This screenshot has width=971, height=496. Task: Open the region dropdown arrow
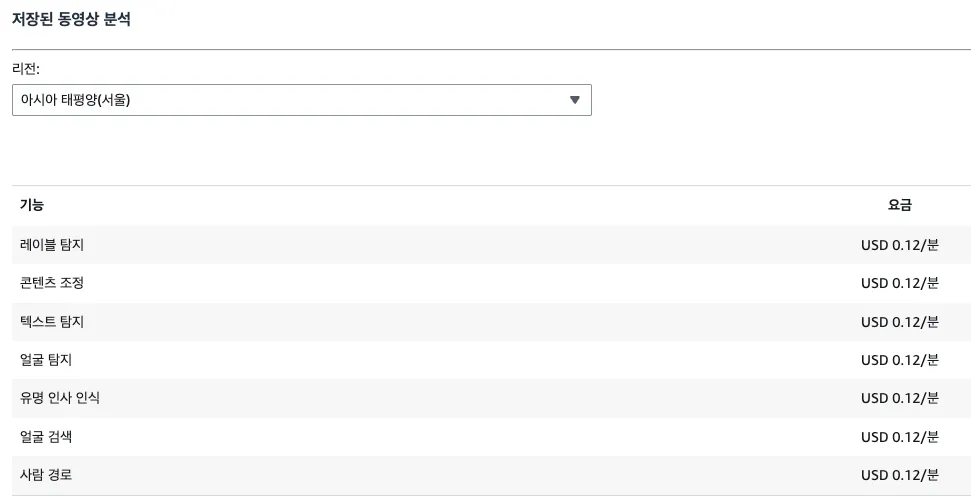[x=574, y=100]
